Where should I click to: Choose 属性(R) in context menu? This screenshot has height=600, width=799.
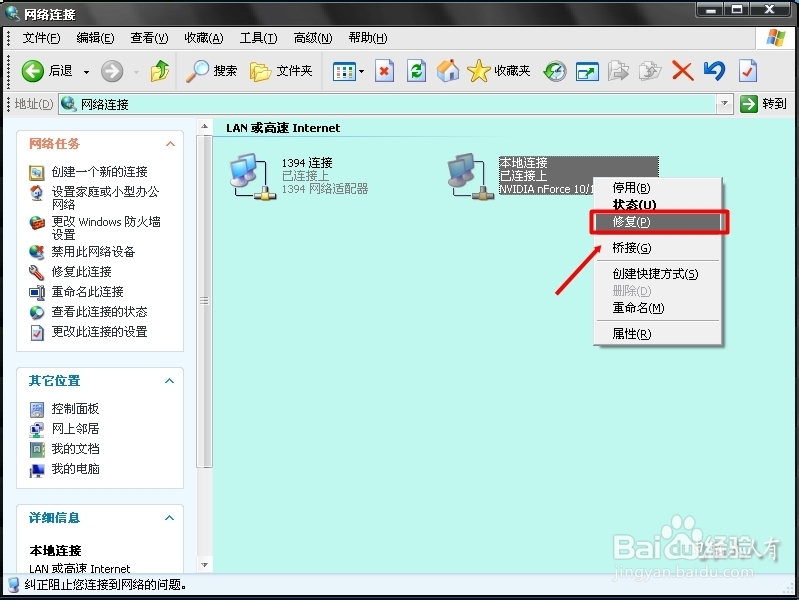pos(632,334)
